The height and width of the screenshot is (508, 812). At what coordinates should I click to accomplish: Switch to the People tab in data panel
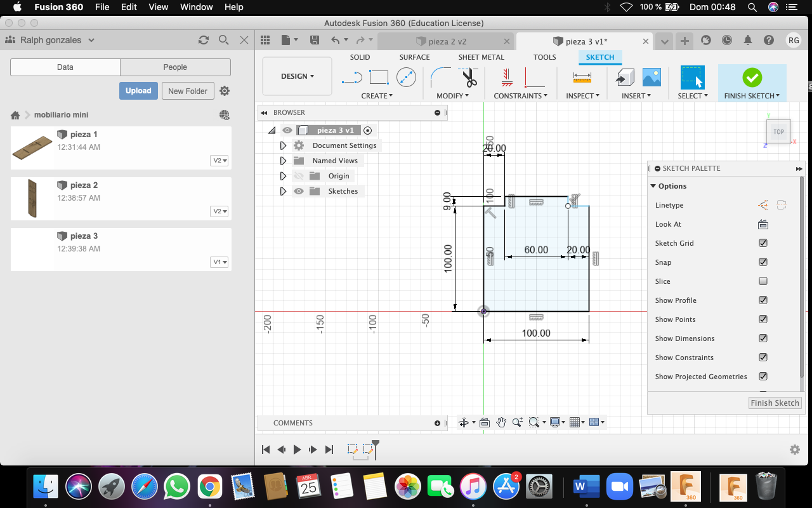[x=175, y=67]
